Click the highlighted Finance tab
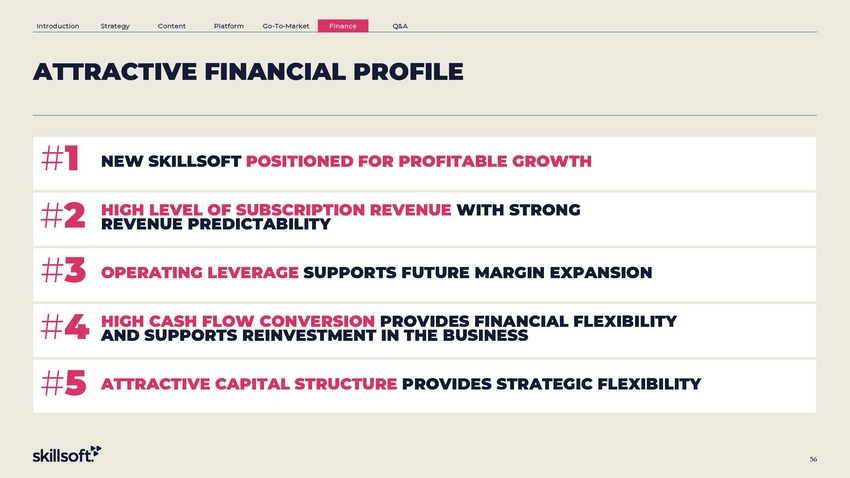 point(343,26)
